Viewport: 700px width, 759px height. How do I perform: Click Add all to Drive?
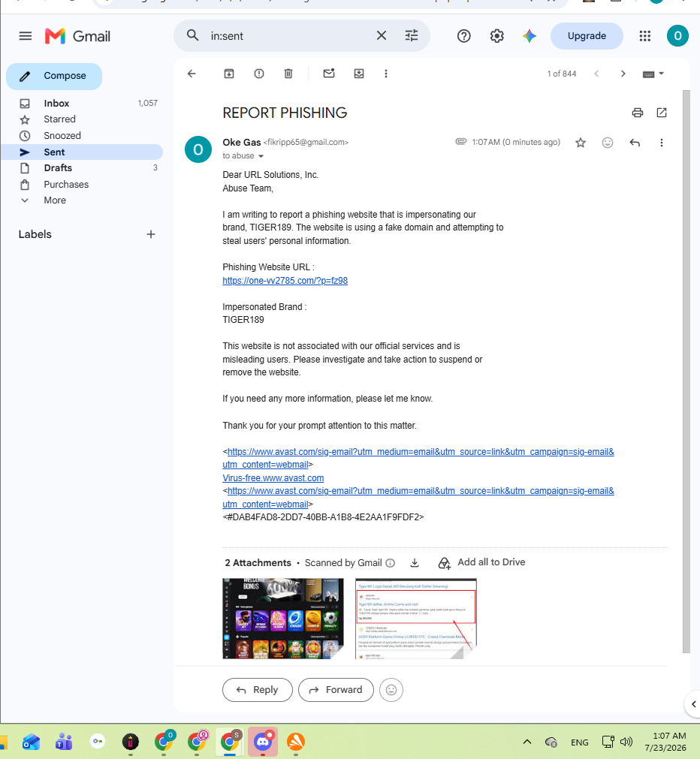tap(481, 562)
